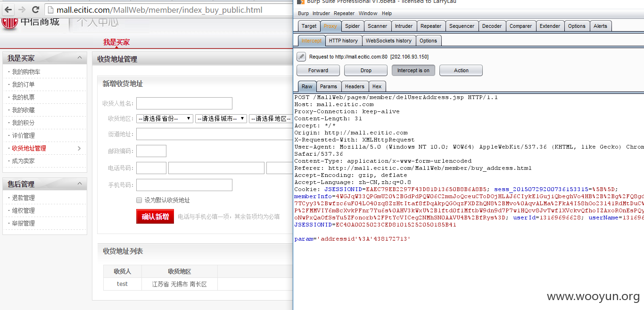Toggle the Intercept is on button
The image size is (644, 310).
(x=413, y=70)
